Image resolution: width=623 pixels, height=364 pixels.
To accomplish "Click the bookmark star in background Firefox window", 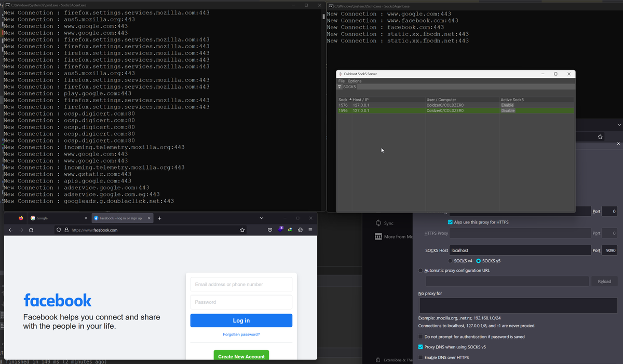I will (600, 137).
